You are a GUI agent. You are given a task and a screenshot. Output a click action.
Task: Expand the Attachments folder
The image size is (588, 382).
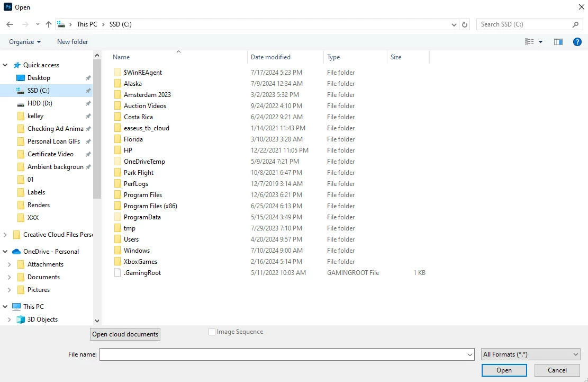10,264
